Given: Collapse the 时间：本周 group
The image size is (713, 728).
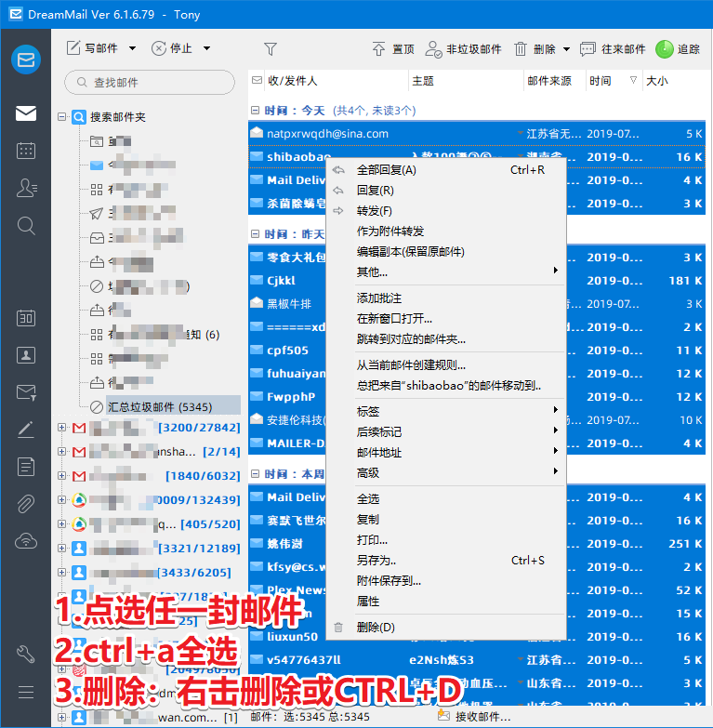Looking at the screenshot, I should tap(255, 474).
